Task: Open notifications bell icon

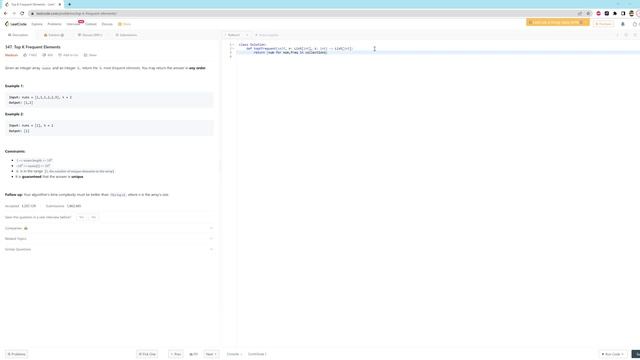Action: 623,24
